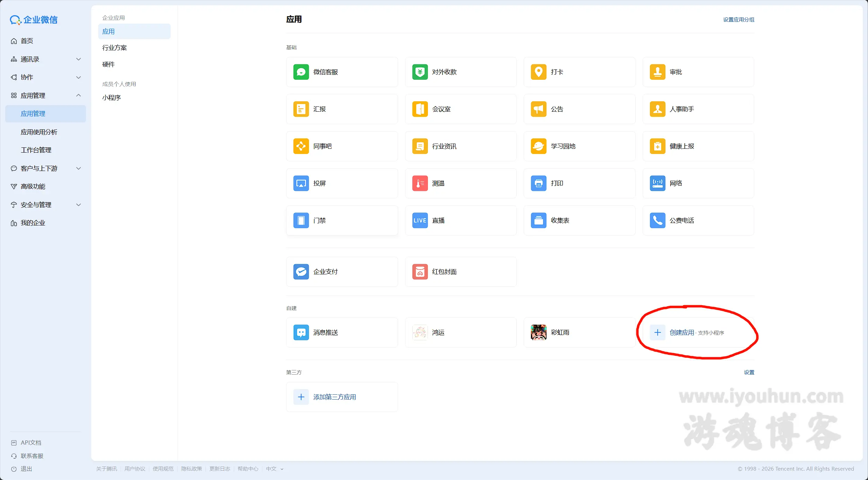This screenshot has height=480, width=868.
Task: Click the 红包封面 icon
Action: click(420, 272)
